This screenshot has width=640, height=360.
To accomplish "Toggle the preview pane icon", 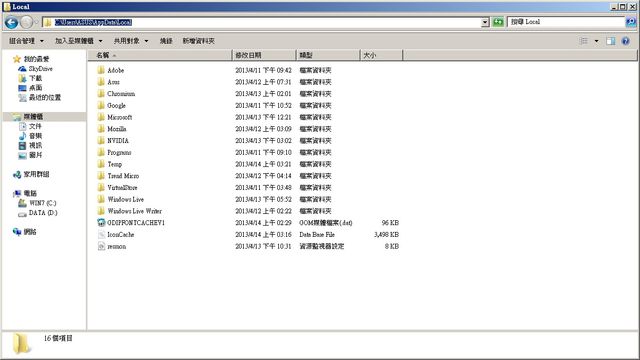I will point(611,41).
